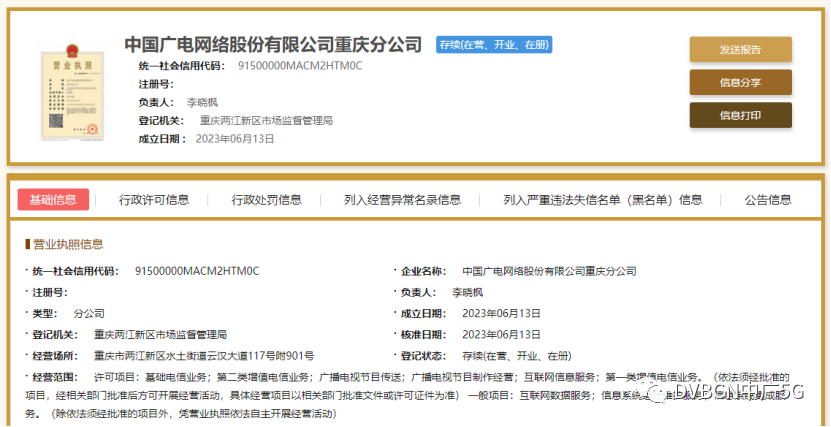Click 重庆两江新区市场监督管理局 in the header

tap(266, 121)
